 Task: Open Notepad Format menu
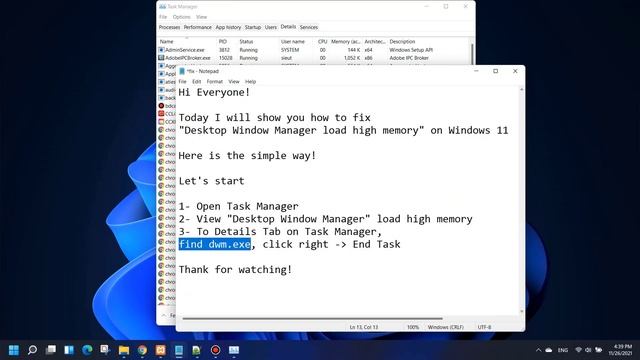[x=215, y=82]
